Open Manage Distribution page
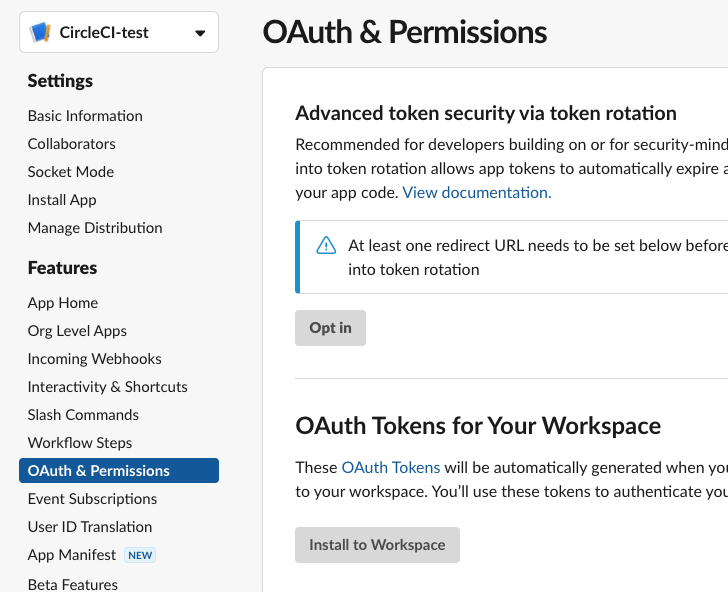The image size is (728, 592). click(x=95, y=228)
